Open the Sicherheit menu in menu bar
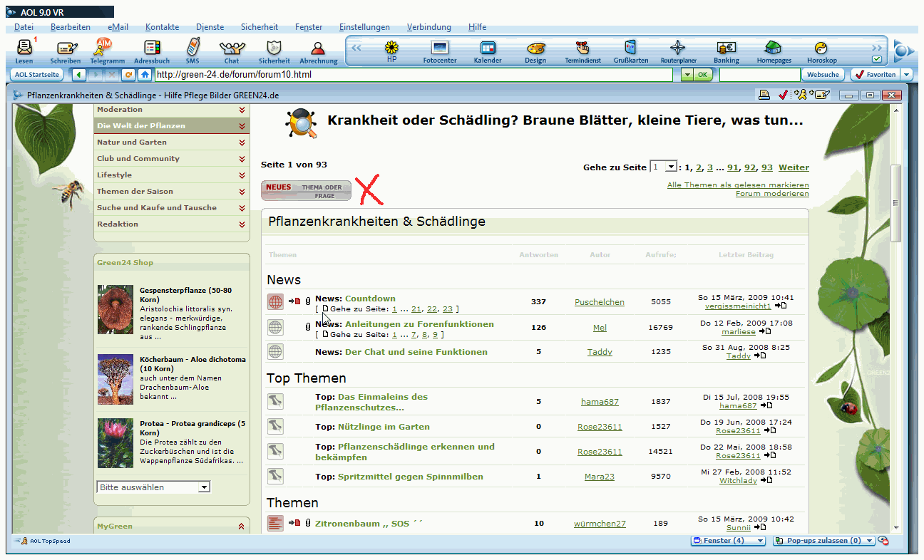924x560 pixels. (260, 27)
